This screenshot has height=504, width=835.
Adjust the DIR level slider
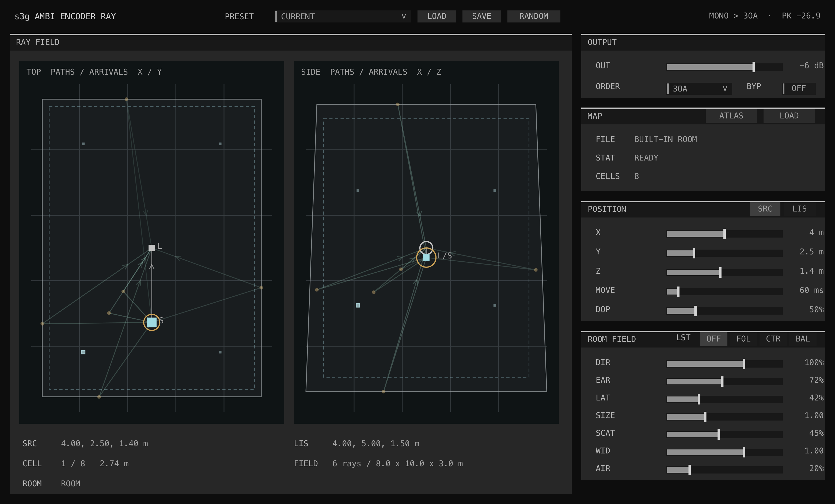pyautogui.click(x=724, y=364)
